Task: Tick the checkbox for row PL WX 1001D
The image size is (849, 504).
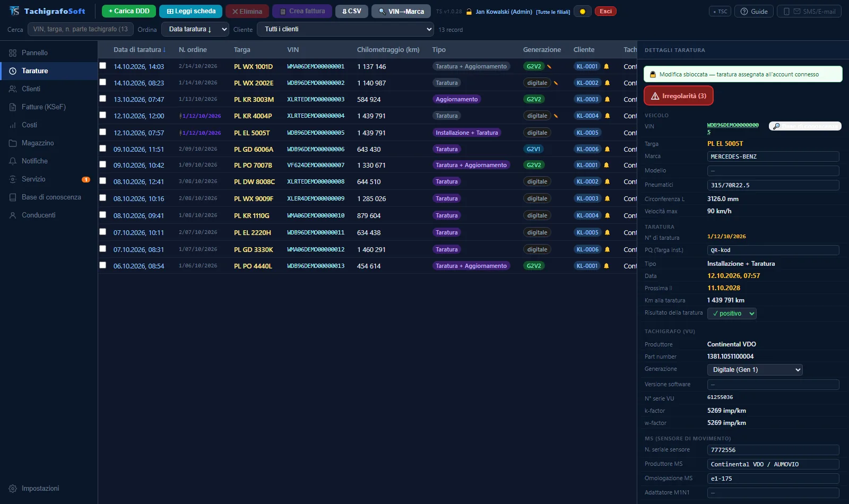Action: [x=103, y=66]
